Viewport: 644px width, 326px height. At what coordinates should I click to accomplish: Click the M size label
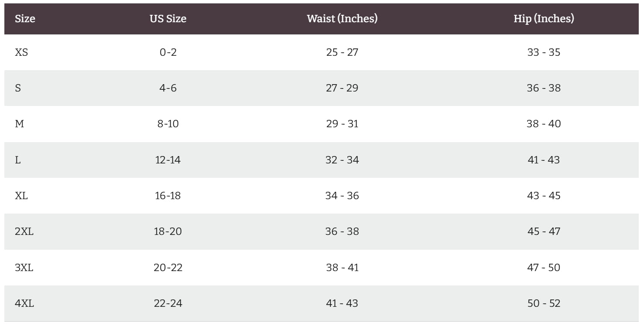pos(19,124)
